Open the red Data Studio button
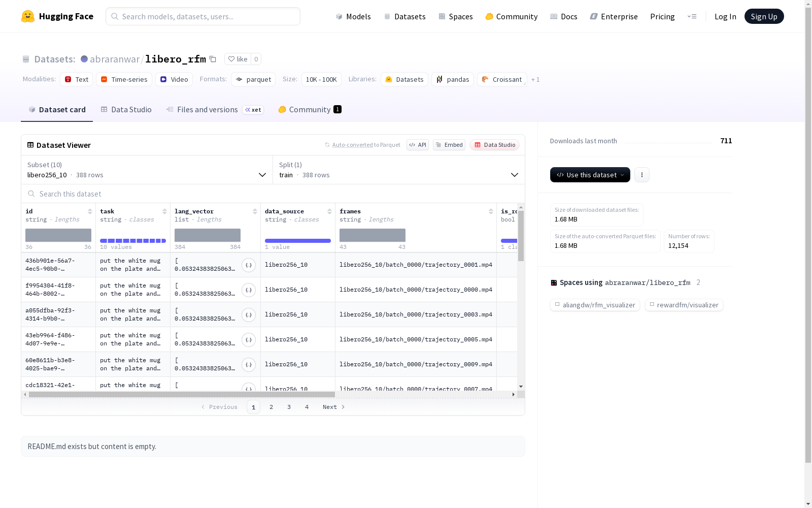Screen dimensions: 812x508 (x=495, y=145)
